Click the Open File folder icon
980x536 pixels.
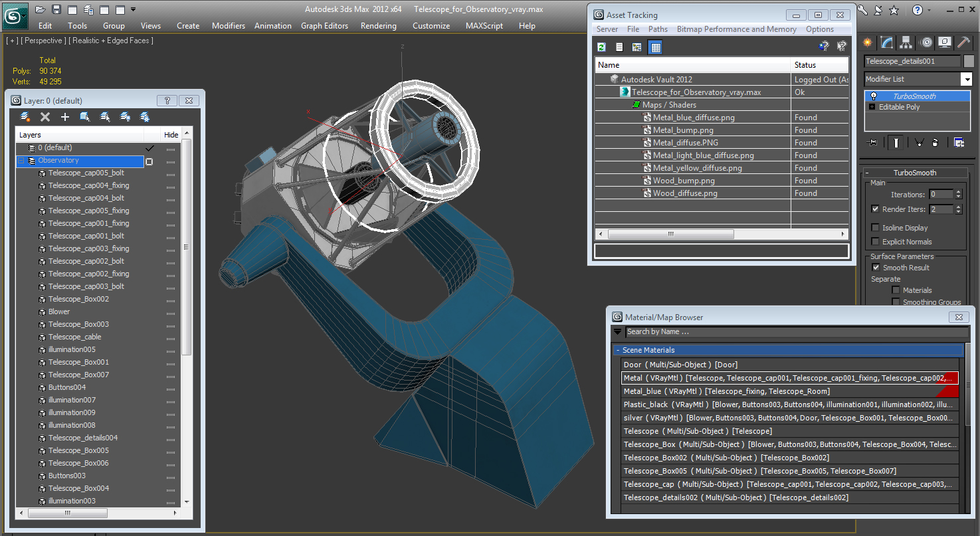[41, 9]
